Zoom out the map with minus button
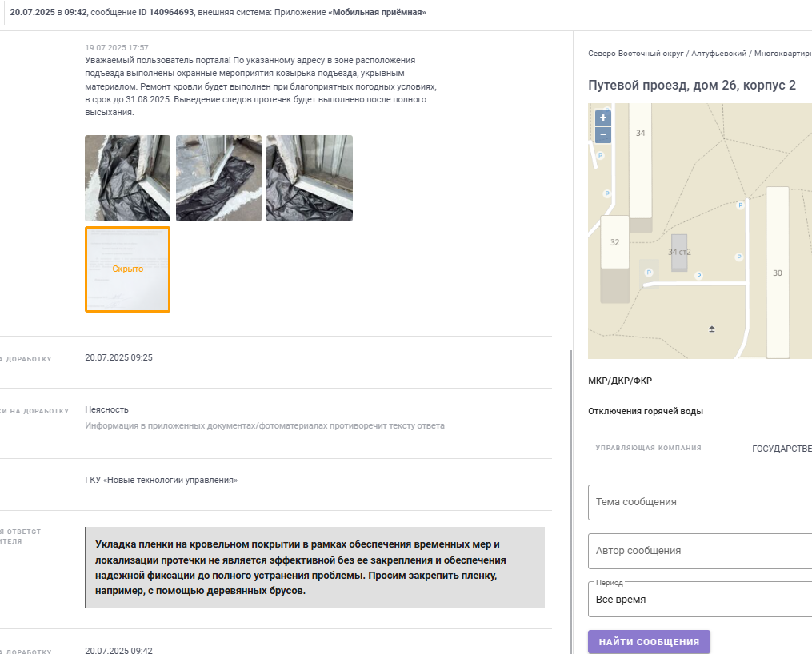Viewport: 812px width, 654px height. tap(602, 134)
